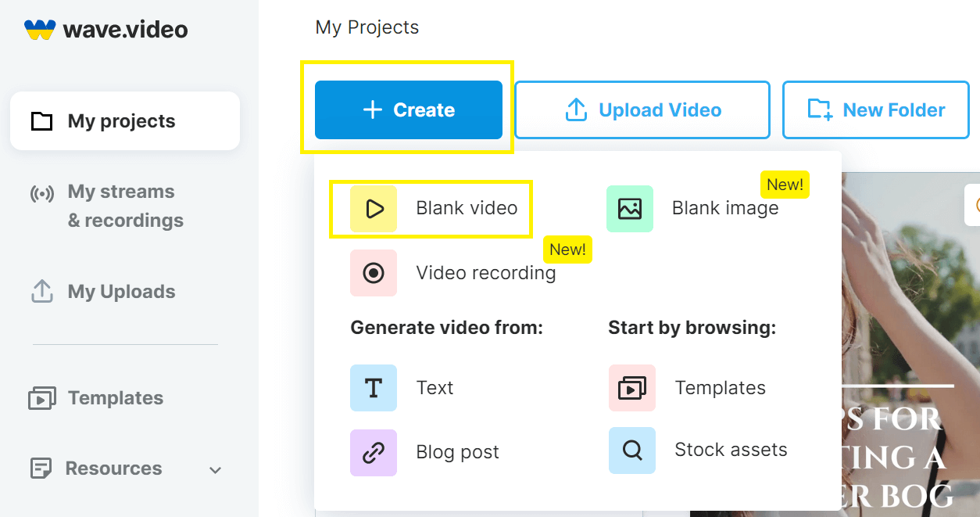This screenshot has width=980, height=517.
Task: Create a New Folder
Action: pos(875,110)
